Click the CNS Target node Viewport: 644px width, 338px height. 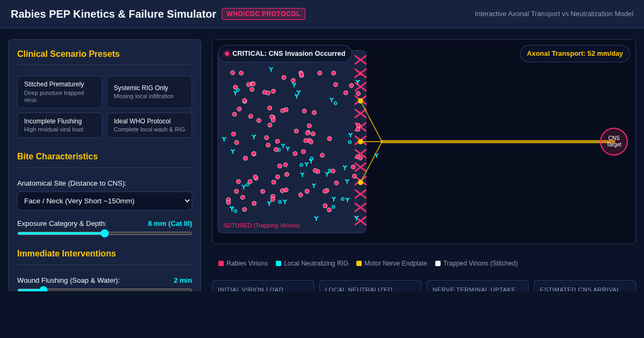(x=614, y=142)
